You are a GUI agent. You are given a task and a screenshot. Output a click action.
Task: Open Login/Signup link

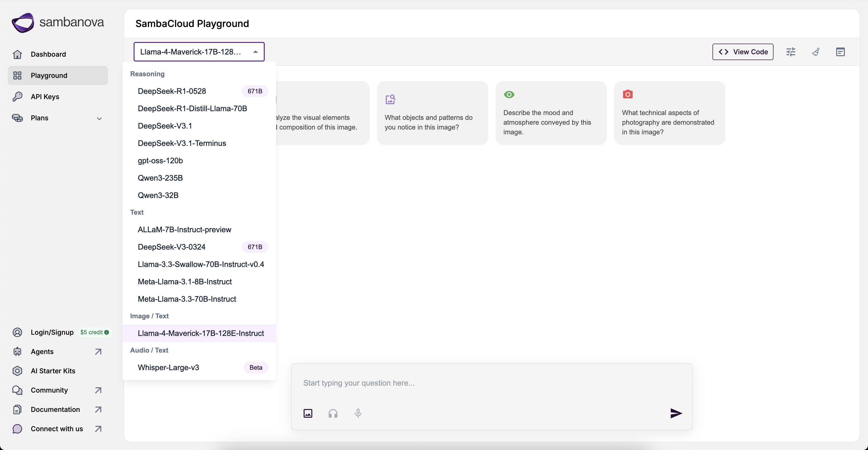pyautogui.click(x=52, y=332)
